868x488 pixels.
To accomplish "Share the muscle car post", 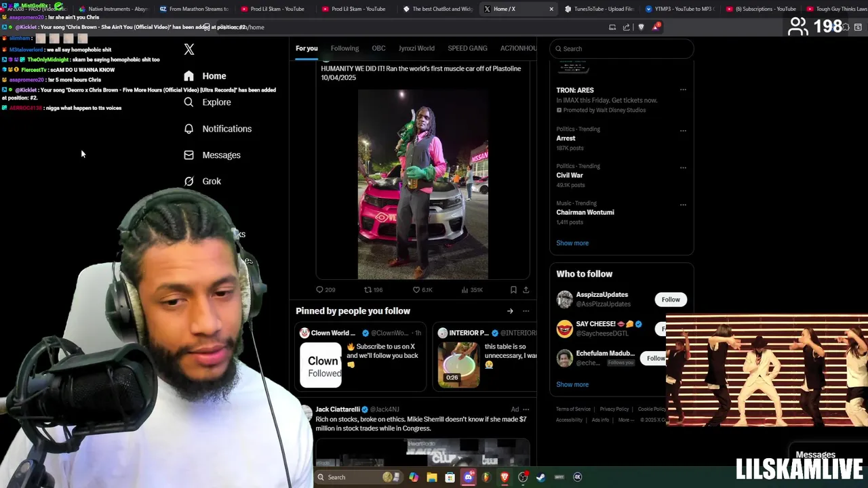I will click(526, 290).
